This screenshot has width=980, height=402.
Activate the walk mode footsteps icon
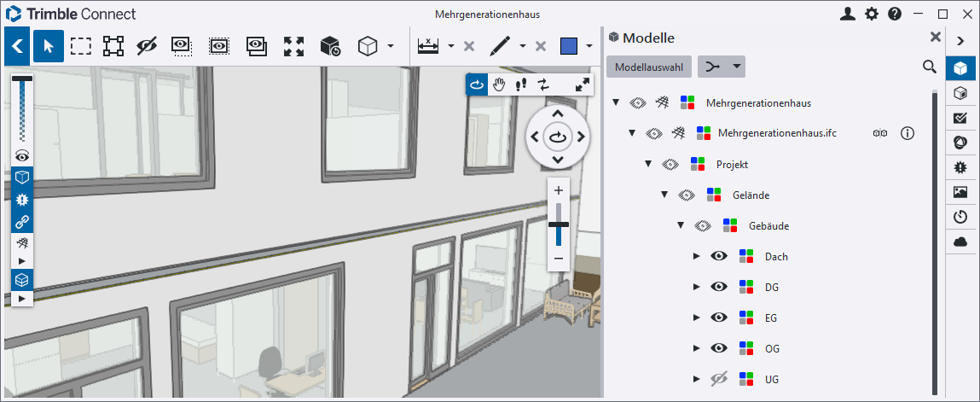(520, 84)
